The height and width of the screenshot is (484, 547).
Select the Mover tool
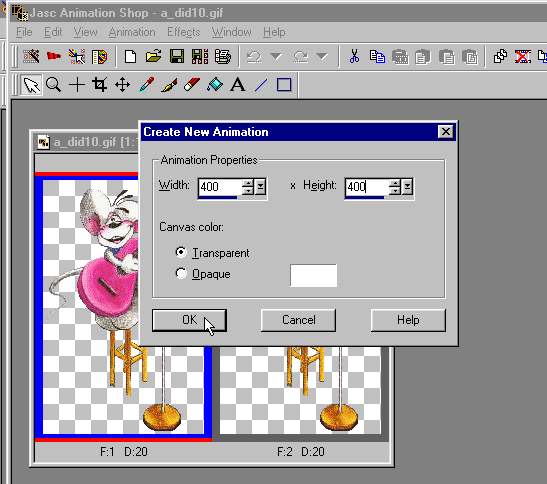122,85
